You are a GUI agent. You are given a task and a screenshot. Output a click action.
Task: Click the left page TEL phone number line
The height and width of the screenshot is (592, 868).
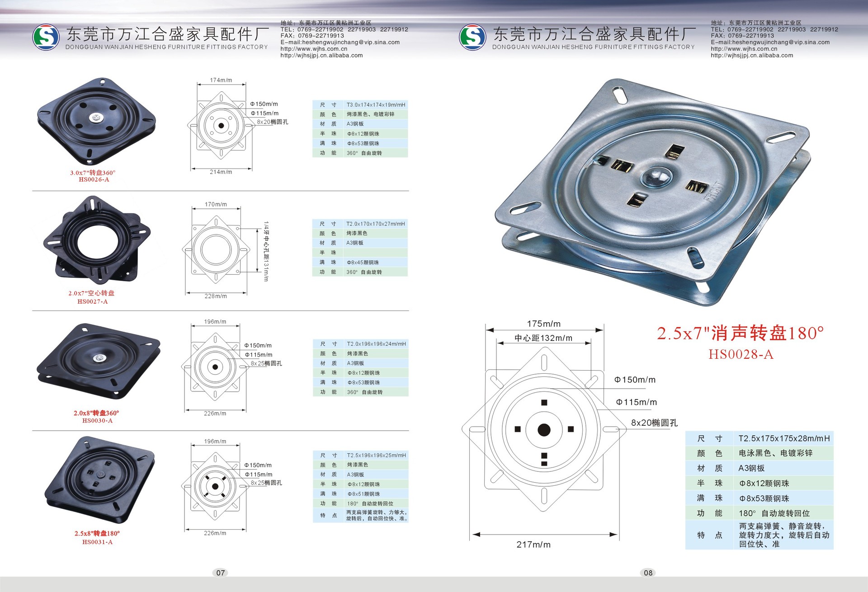coord(344,29)
